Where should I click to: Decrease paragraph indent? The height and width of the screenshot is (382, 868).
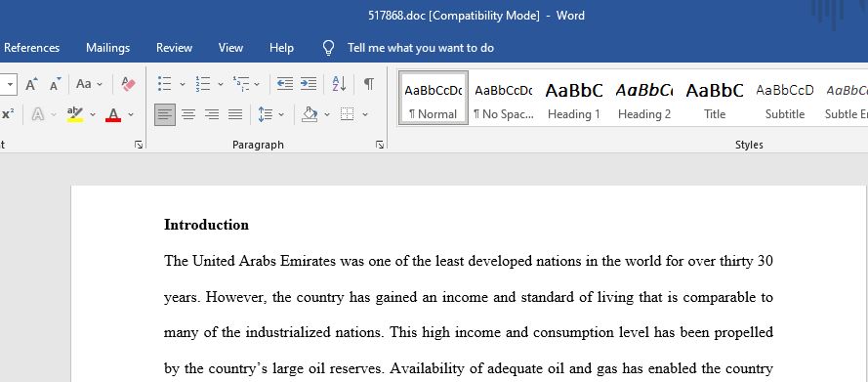tap(284, 84)
